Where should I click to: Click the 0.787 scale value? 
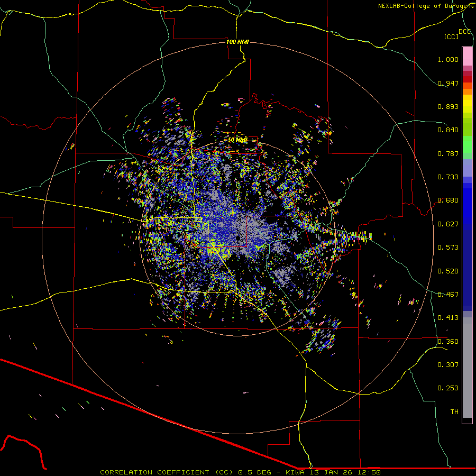point(448,153)
